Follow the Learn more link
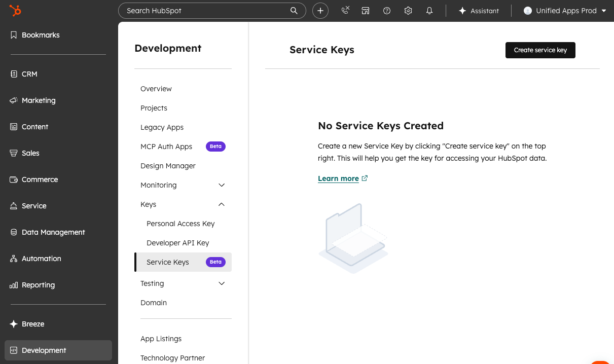Image resolution: width=614 pixels, height=364 pixels. click(x=338, y=178)
